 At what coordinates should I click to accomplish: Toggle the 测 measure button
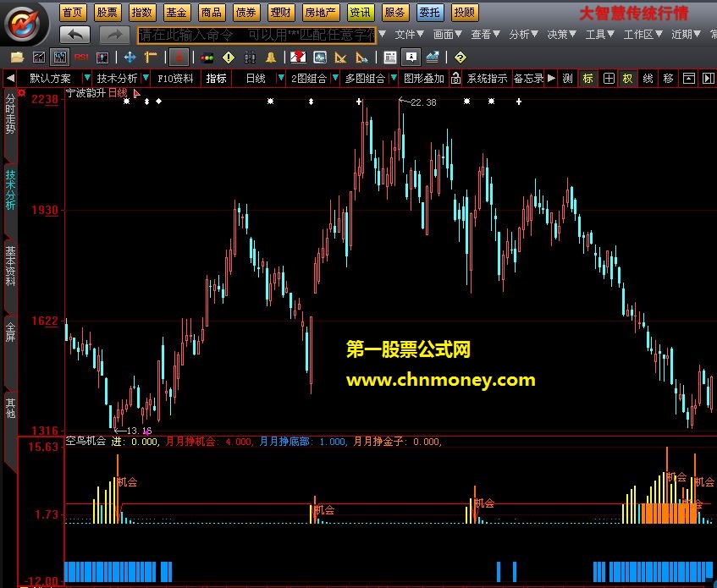click(567, 79)
